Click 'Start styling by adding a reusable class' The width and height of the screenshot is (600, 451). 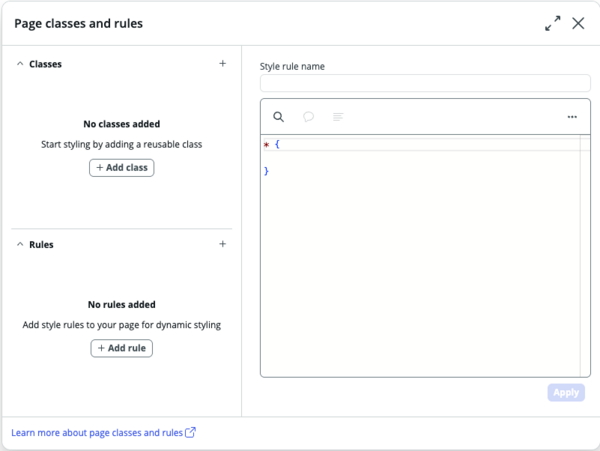[122, 144]
